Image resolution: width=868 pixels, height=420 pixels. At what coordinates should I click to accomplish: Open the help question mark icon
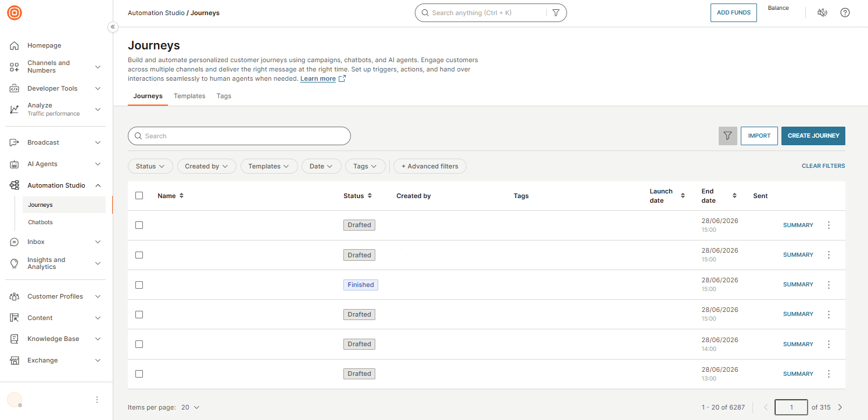845,12
